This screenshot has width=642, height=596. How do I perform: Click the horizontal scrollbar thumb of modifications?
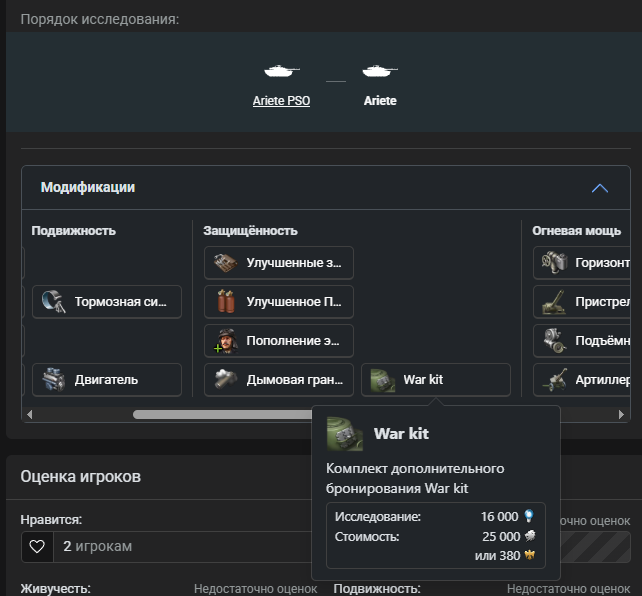pyautogui.click(x=222, y=414)
